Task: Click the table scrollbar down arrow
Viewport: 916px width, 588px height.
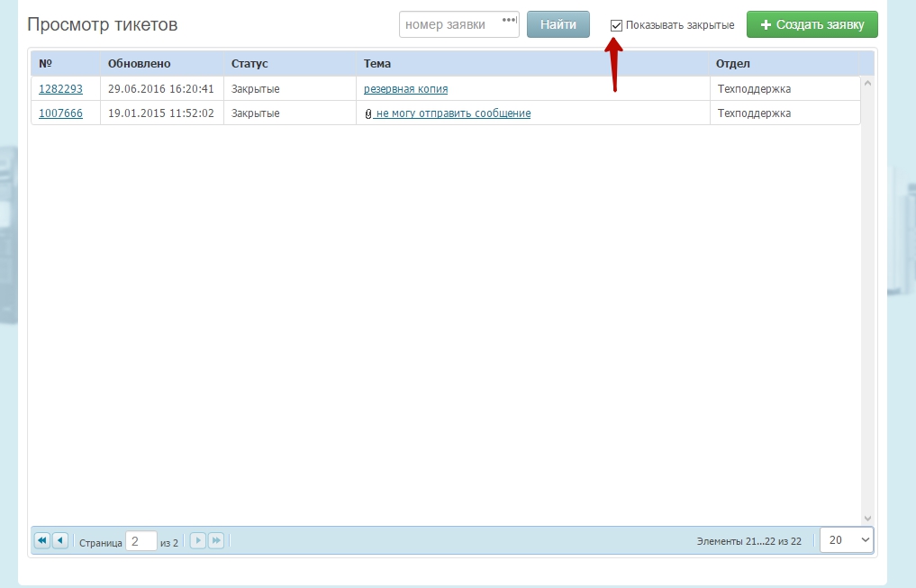Action: click(867, 519)
